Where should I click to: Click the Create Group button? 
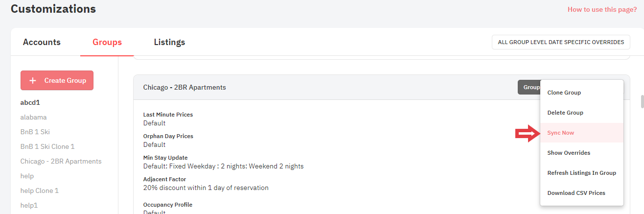point(57,80)
